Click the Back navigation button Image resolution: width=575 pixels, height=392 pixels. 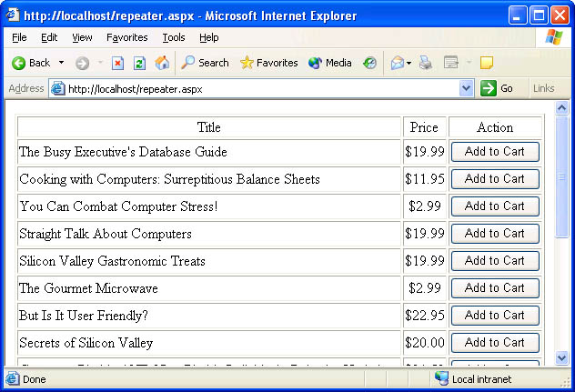point(30,63)
